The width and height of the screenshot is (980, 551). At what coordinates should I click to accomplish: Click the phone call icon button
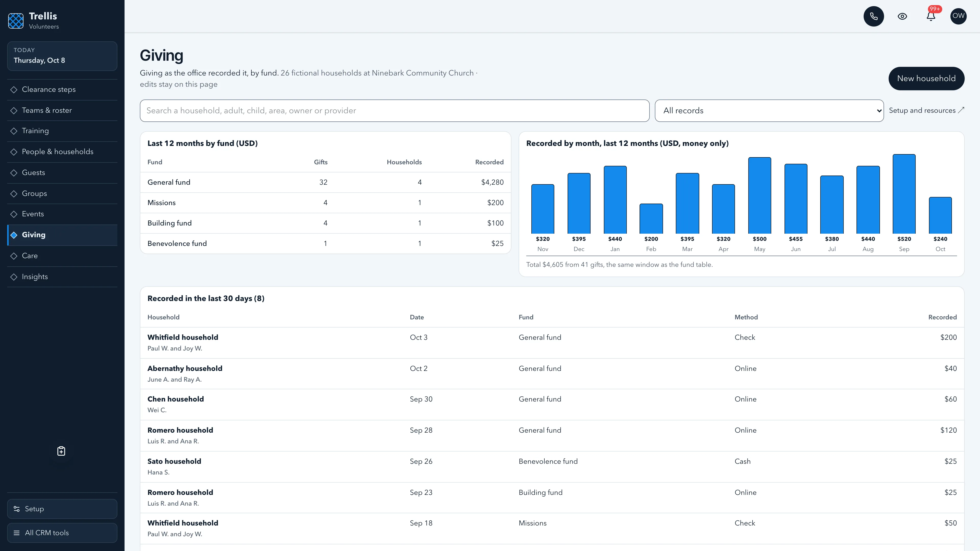click(874, 16)
